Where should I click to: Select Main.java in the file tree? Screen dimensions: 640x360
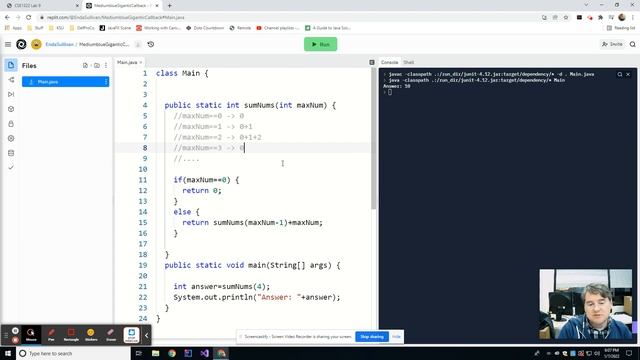[65, 82]
